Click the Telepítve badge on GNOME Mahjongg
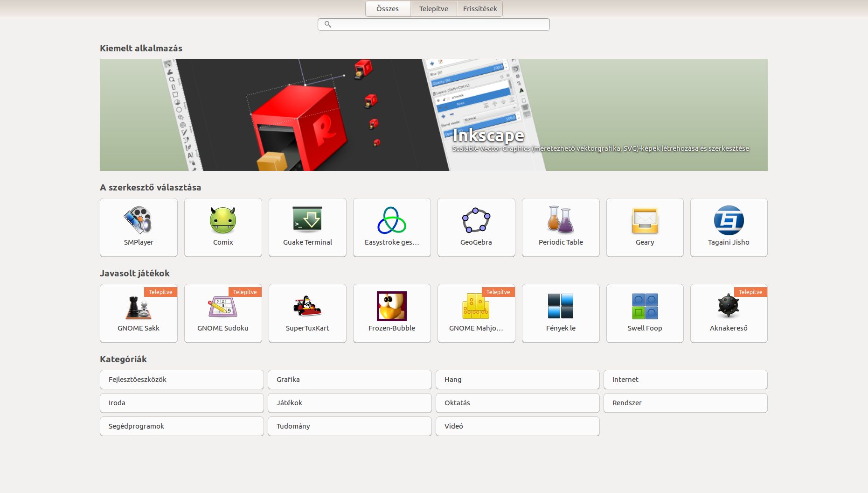868x493 pixels. coord(498,292)
